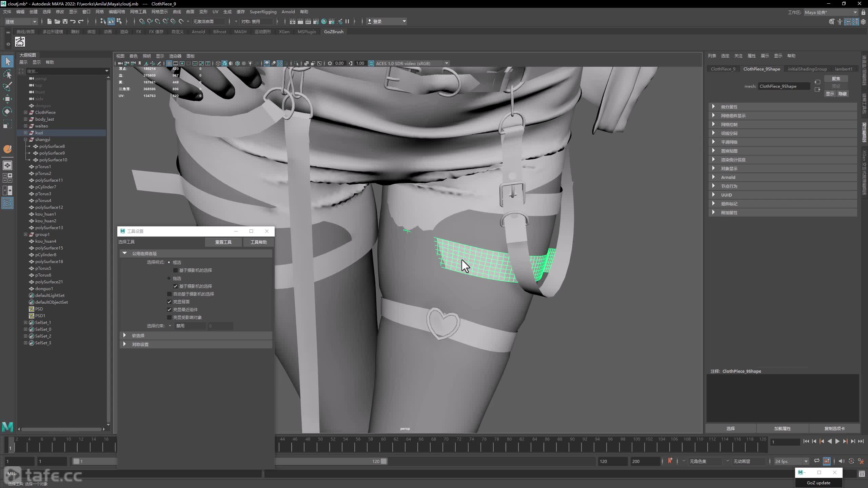
Task: Toggle the playback loop icon
Action: coord(817,461)
